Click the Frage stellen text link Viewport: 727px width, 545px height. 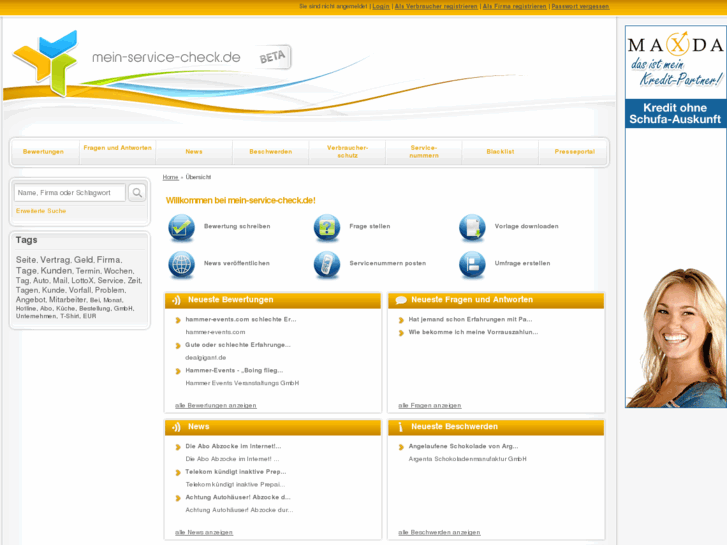[370, 226]
